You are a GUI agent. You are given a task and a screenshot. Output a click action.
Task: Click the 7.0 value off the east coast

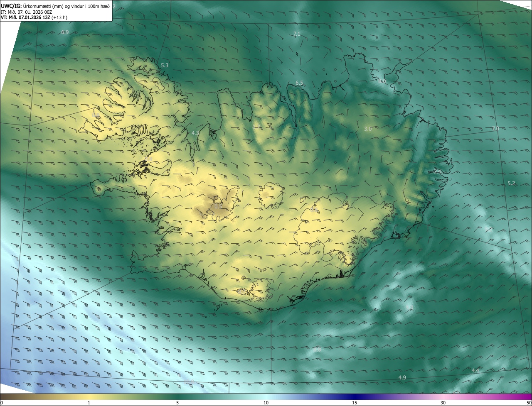(x=495, y=129)
